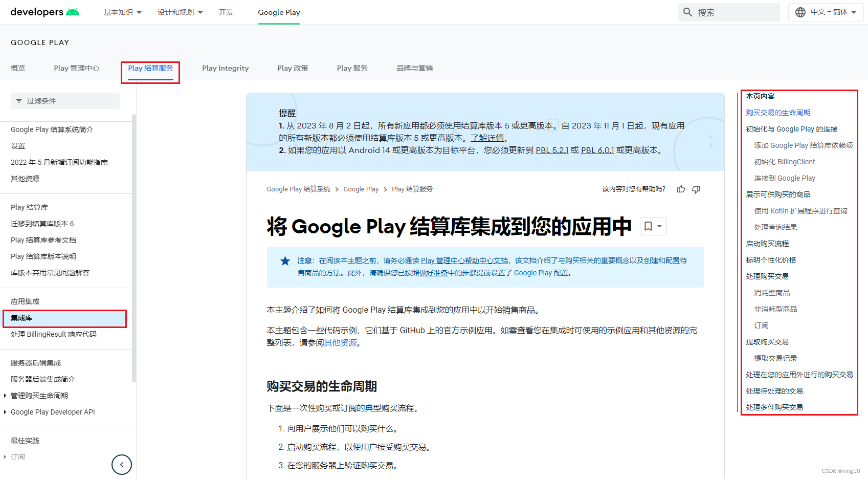Expand the 订阅 sidebar section

5,457
